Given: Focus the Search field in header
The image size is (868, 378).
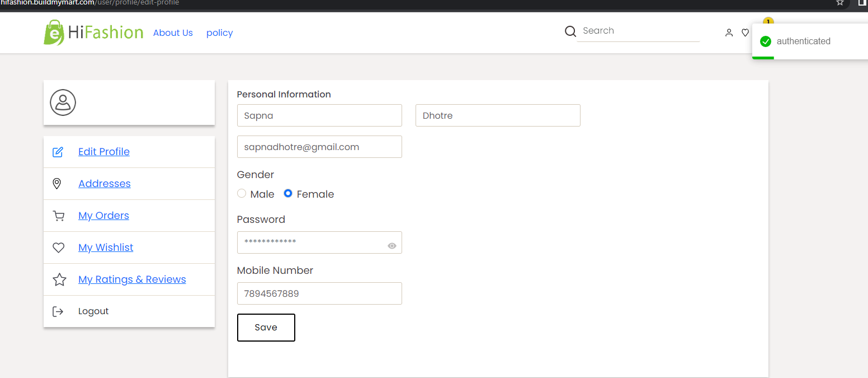Looking at the screenshot, I should click(638, 31).
